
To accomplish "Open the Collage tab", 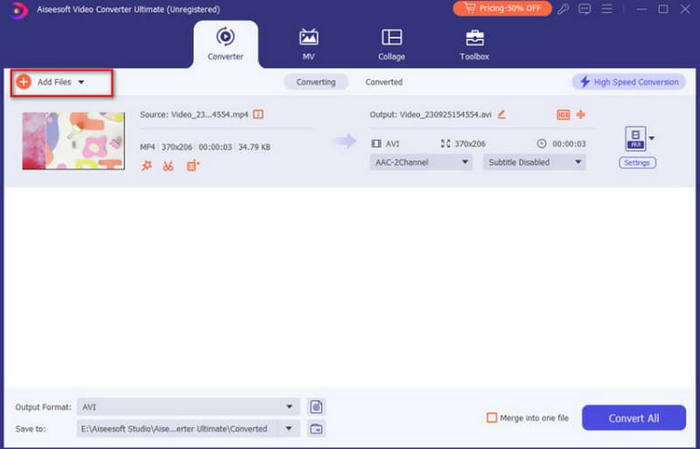I will tap(392, 45).
